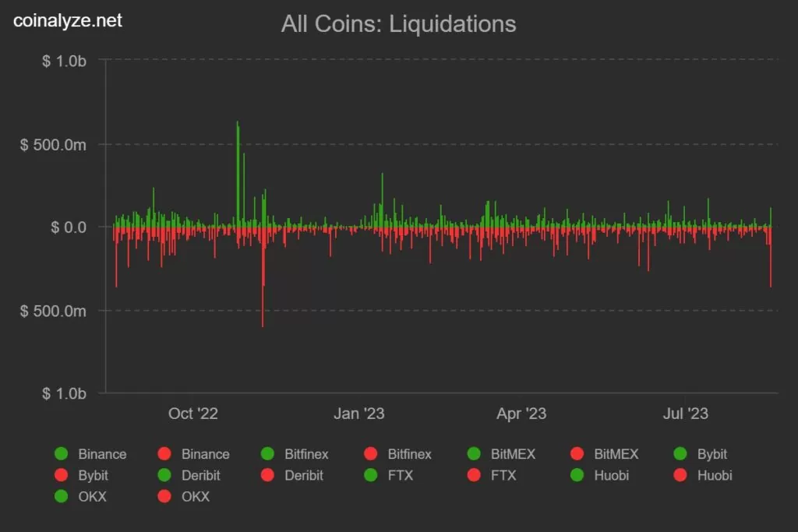Viewport: 798px width, 532px height.
Task: Click the red Deribit legend dot
Action: (x=268, y=475)
